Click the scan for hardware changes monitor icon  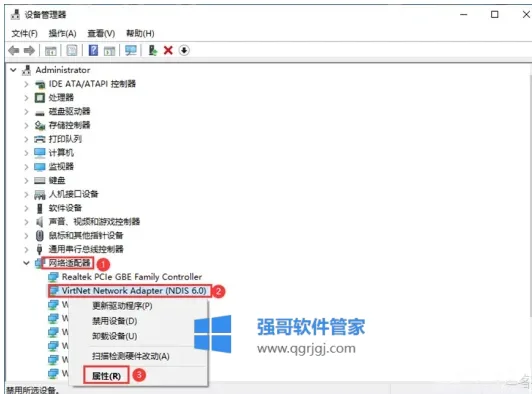pyautogui.click(x=131, y=50)
